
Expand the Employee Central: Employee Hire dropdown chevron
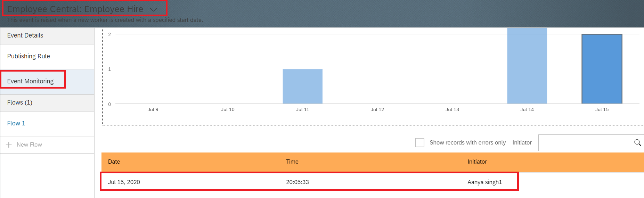pos(154,10)
